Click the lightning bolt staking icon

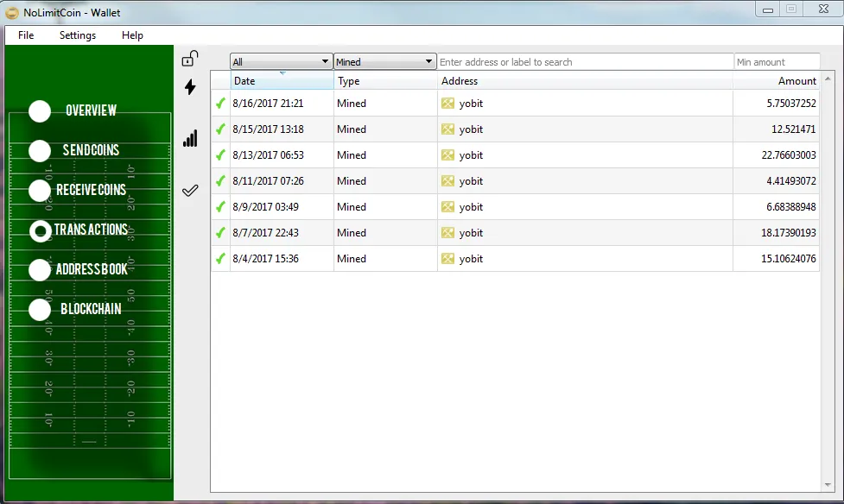(190, 86)
